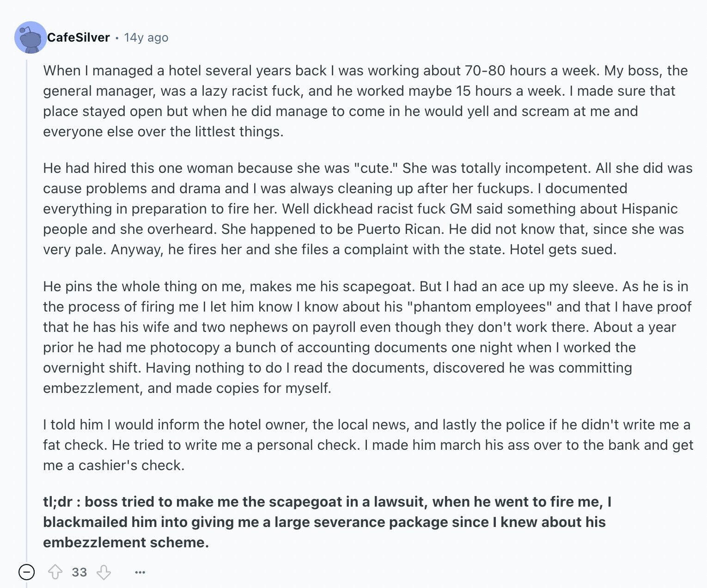The height and width of the screenshot is (588, 707).
Task: Click the sentence "Hotel gets sued."
Action: click(x=563, y=249)
